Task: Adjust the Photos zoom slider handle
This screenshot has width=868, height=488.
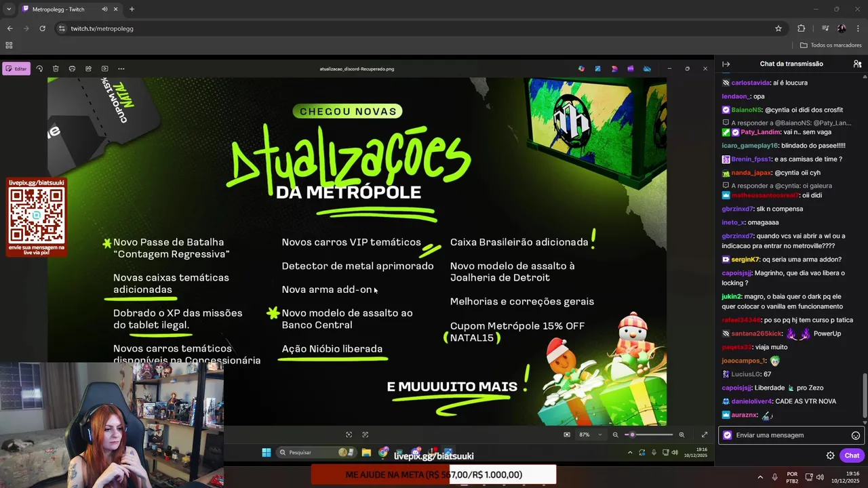Action: tap(632, 434)
